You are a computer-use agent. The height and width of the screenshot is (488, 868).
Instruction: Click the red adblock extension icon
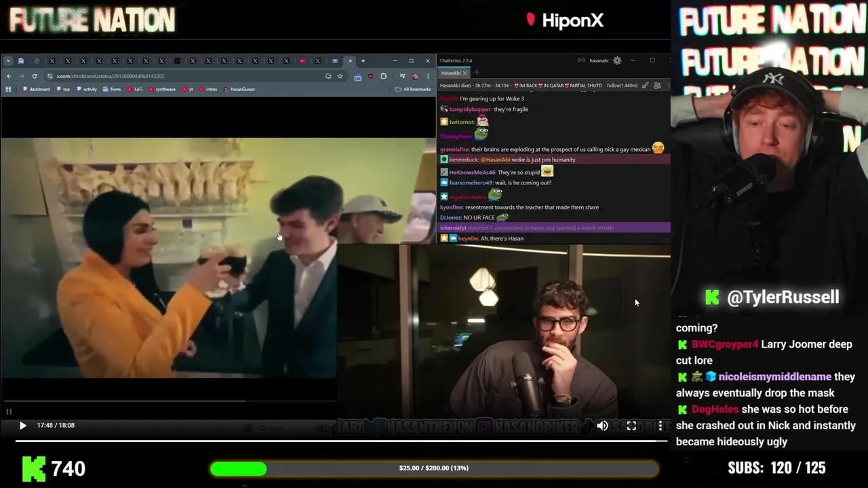coord(370,76)
